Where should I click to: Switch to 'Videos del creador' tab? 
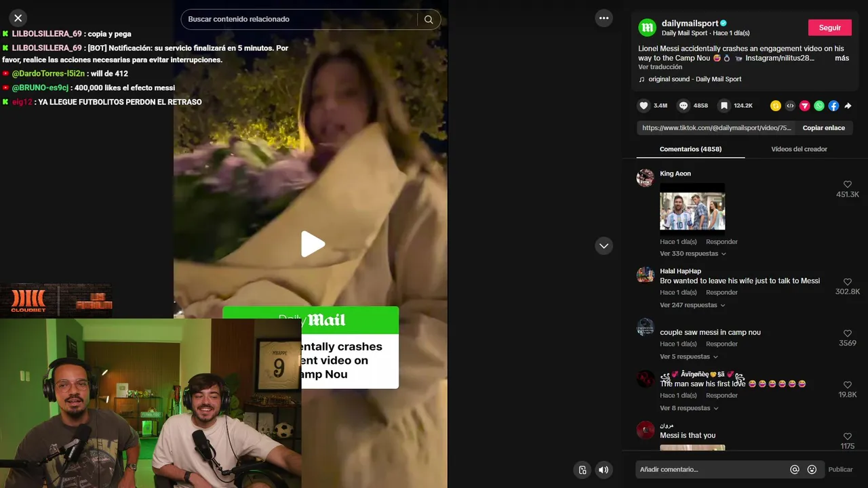(799, 149)
